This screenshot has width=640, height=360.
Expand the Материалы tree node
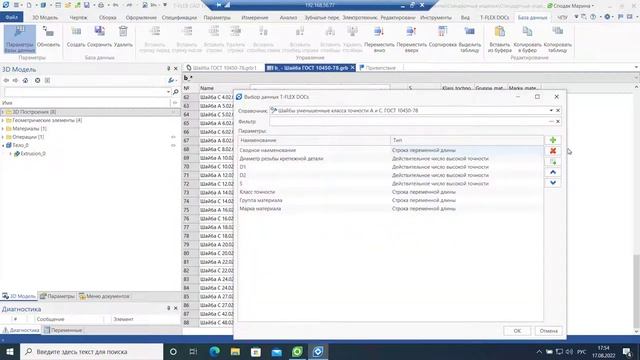pyautogui.click(x=3, y=129)
